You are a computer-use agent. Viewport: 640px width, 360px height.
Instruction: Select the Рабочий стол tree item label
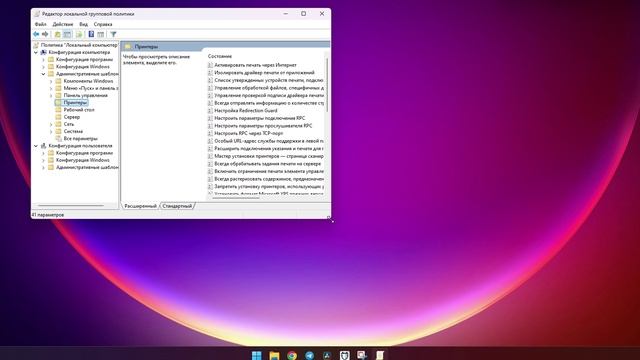pos(79,110)
